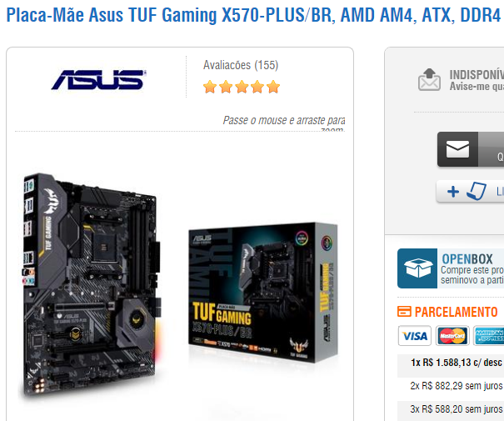The width and height of the screenshot is (504, 421).
Task: Select the 1x R$ 1.588,13 installment row
Action: (x=451, y=363)
